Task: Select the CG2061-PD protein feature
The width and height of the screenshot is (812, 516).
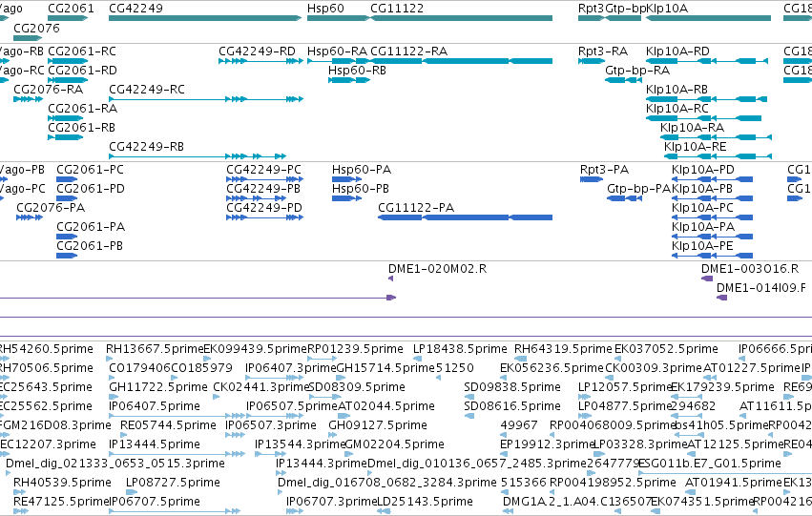Action: [67, 198]
